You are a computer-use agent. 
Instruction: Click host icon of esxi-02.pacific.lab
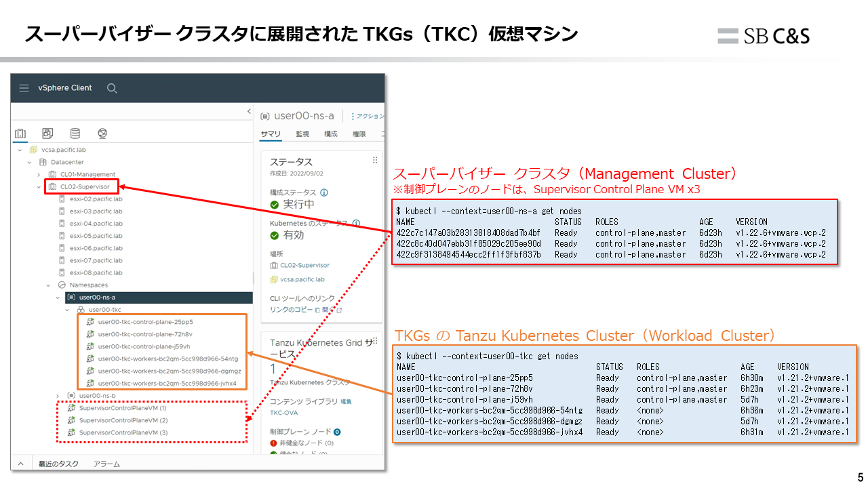click(62, 199)
